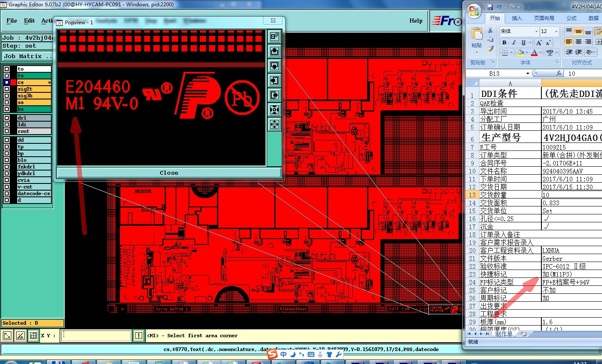
Task: Select the 'bs' layer row
Action: [34, 109]
